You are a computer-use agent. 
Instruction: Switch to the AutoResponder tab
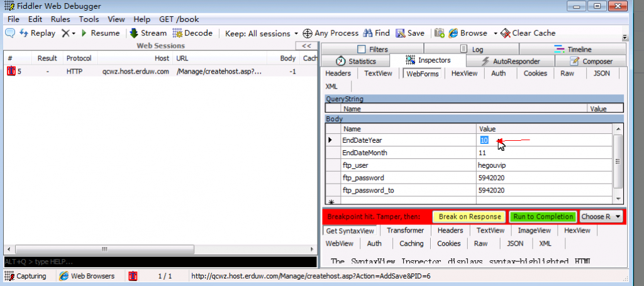pos(511,61)
